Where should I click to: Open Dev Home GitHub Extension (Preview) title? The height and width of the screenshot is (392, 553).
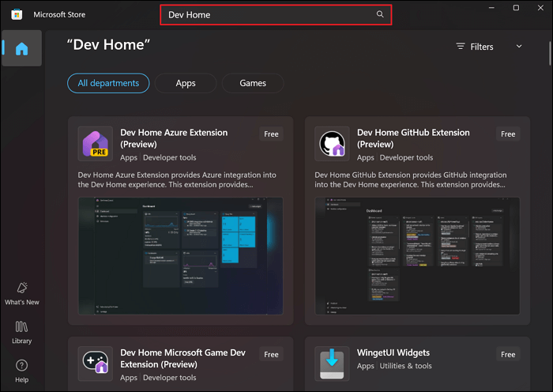(x=413, y=138)
